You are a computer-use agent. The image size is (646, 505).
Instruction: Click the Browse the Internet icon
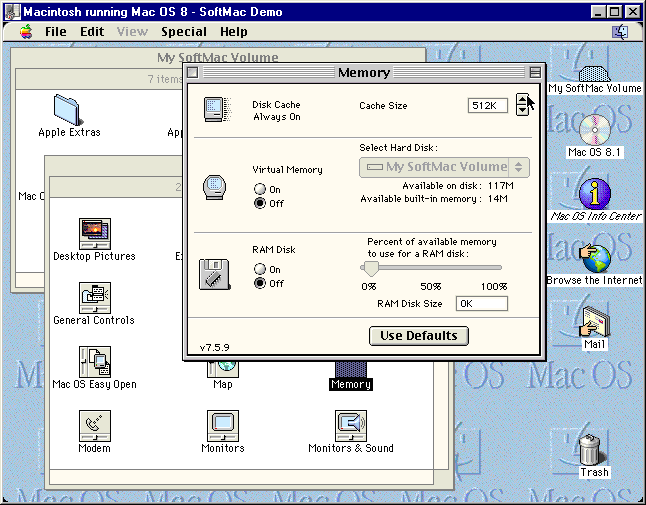pyautogui.click(x=595, y=258)
